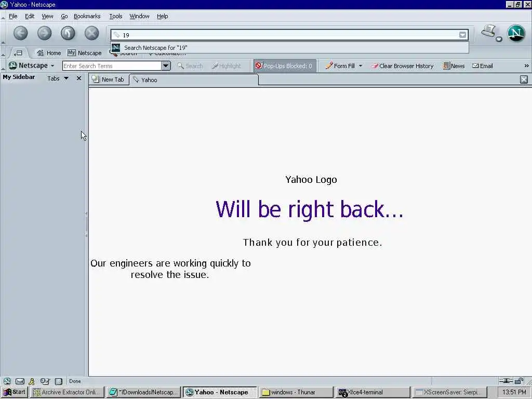The width and height of the screenshot is (532, 399).
Task: Open the Netscape toolbar menu dropdown
Action: 32,65
